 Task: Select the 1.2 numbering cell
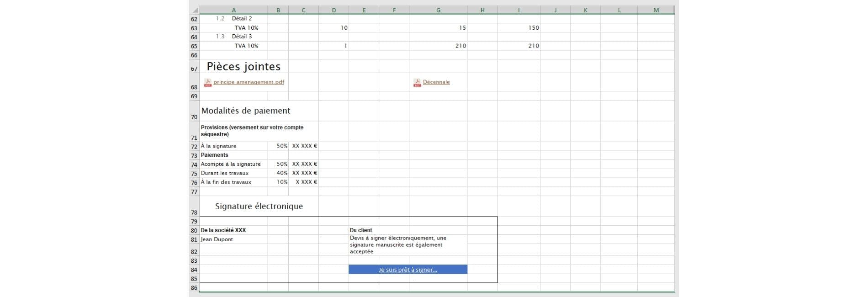click(x=220, y=19)
